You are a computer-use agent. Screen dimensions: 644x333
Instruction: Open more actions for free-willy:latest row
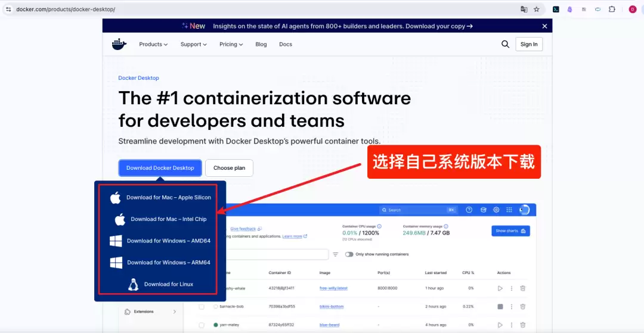(x=512, y=288)
